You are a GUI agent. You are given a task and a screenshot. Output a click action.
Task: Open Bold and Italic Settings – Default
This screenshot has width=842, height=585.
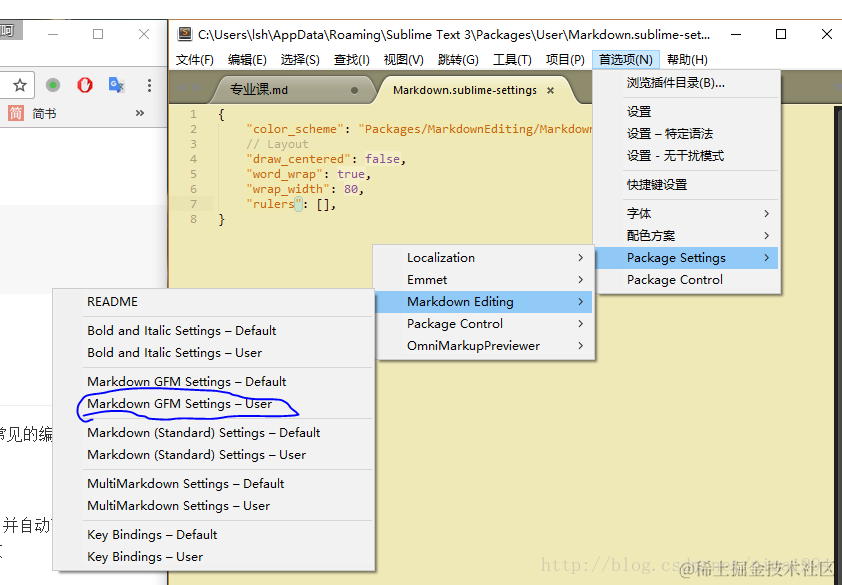[x=214, y=331]
